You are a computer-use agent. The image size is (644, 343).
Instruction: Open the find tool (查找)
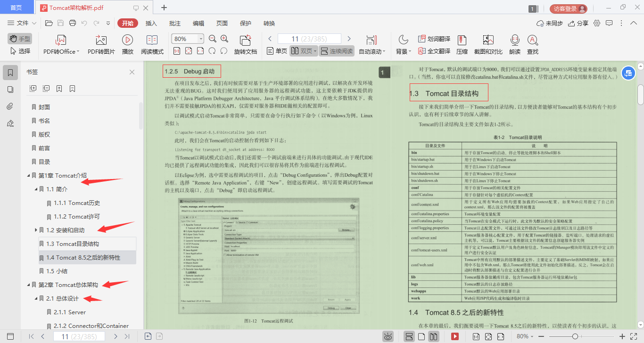point(533,44)
